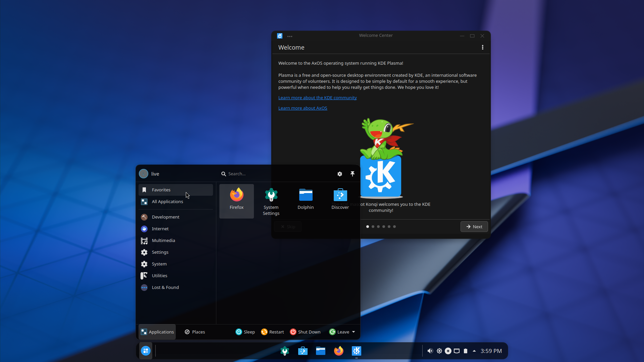The image size is (644, 362).
Task: Open Dolphin file manager in Favorites
Action: [306, 201]
